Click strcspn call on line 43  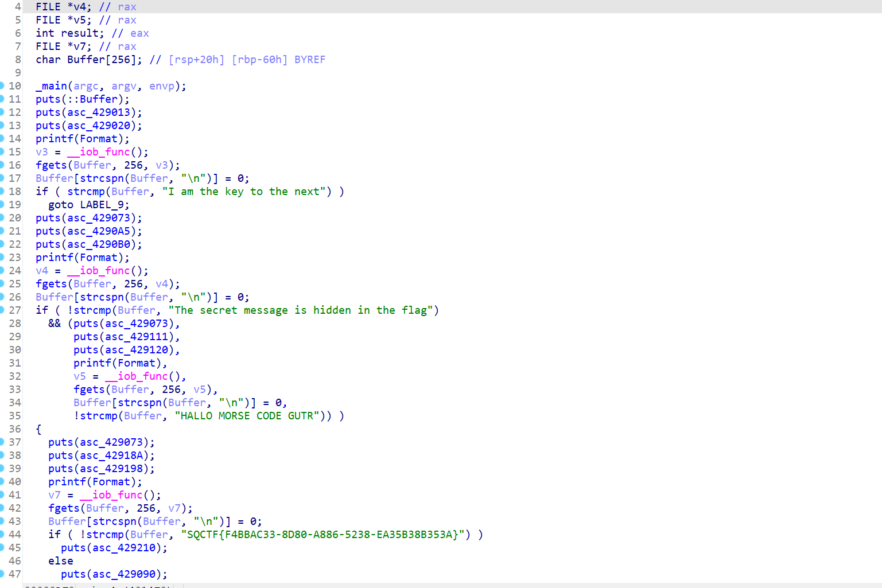[114, 521]
